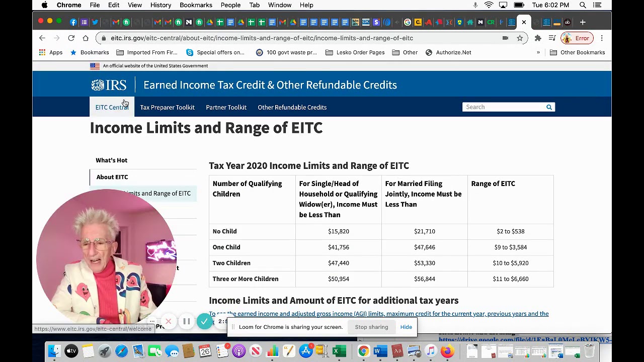
Task: Open the Apple menu
Action: click(44, 5)
